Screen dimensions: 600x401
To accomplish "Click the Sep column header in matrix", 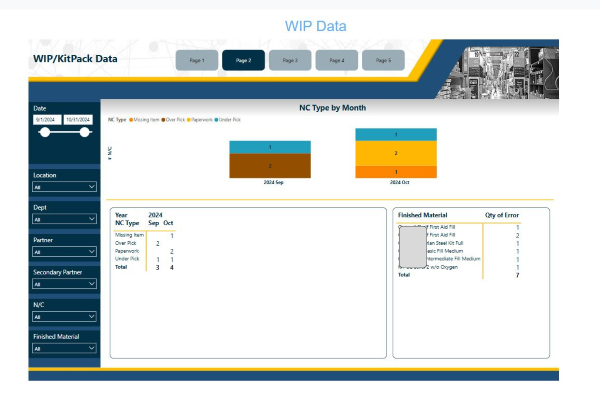I will pos(153,223).
